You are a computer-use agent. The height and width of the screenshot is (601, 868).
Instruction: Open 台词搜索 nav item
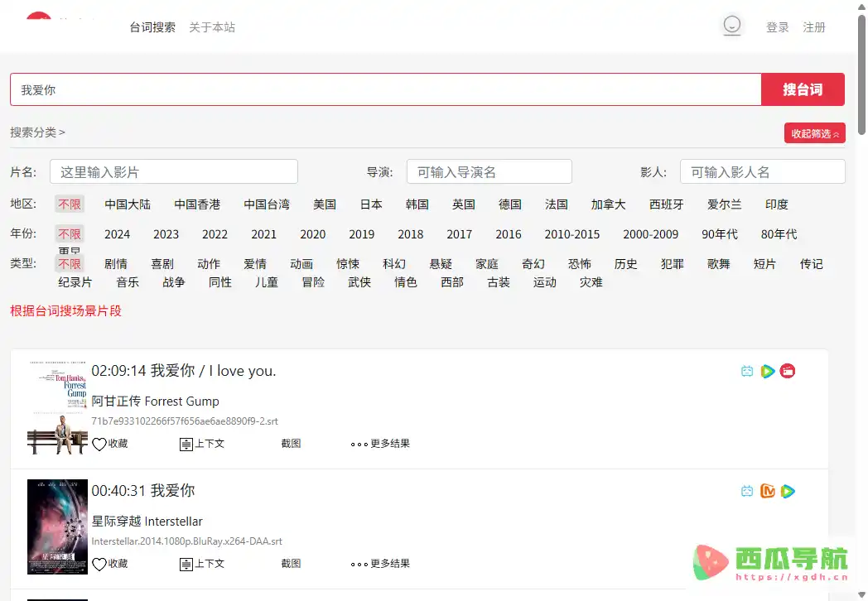click(152, 27)
